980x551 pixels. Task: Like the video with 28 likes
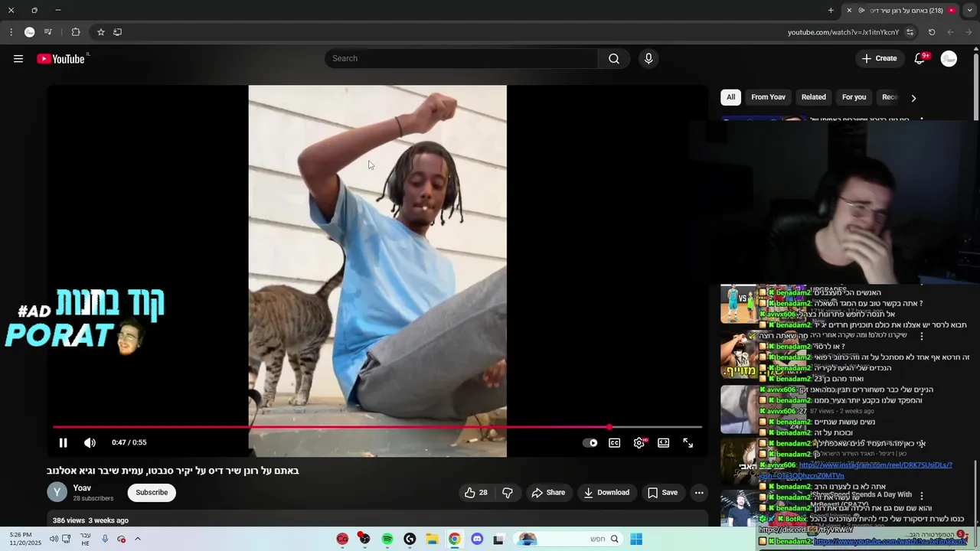[475, 493]
